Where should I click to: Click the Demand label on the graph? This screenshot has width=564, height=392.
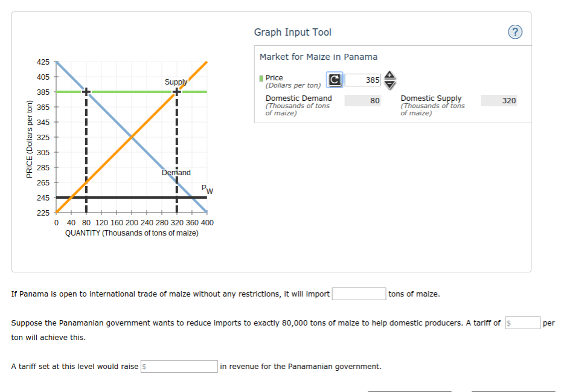[x=175, y=172]
